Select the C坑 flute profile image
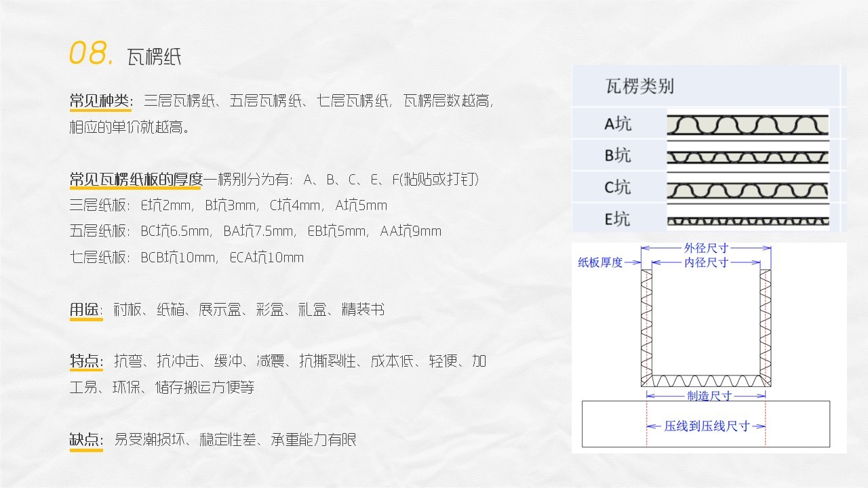The height and width of the screenshot is (488, 868). [748, 190]
